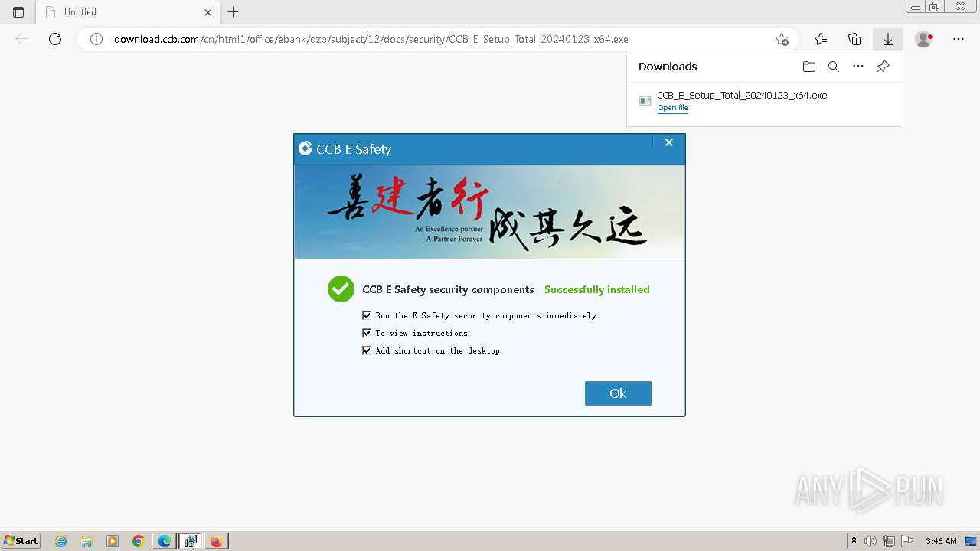Open volume control in system tray
The width and height of the screenshot is (980, 551).
pos(871,541)
